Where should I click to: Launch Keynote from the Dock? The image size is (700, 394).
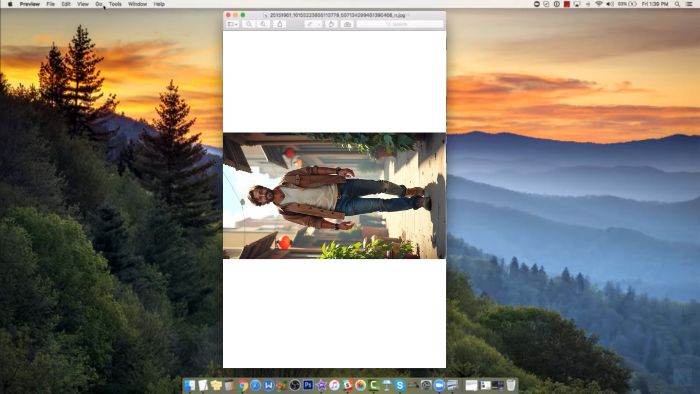387,385
